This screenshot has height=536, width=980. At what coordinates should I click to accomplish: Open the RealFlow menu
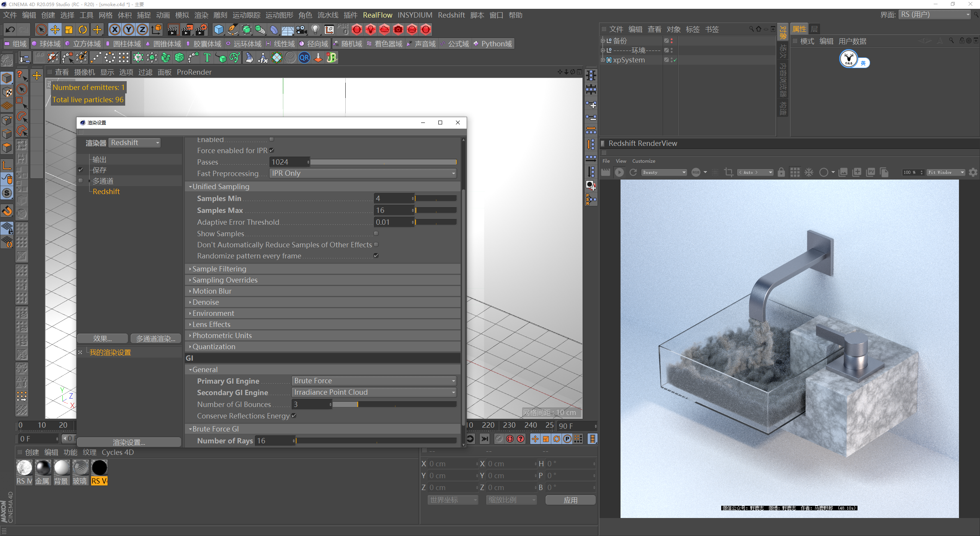(377, 15)
